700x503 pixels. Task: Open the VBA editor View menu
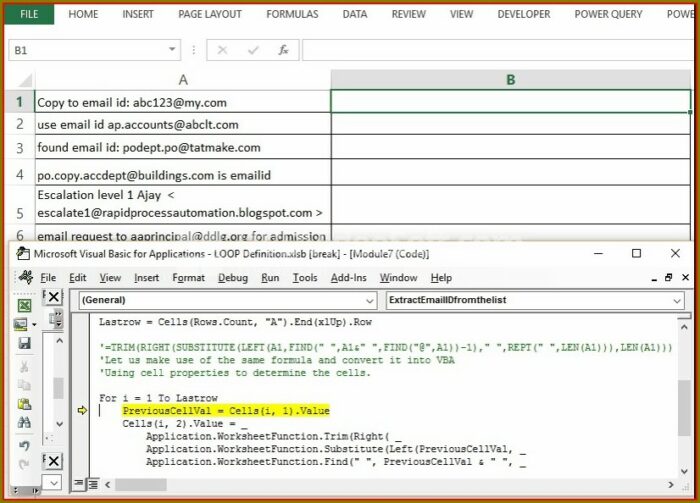(x=110, y=278)
